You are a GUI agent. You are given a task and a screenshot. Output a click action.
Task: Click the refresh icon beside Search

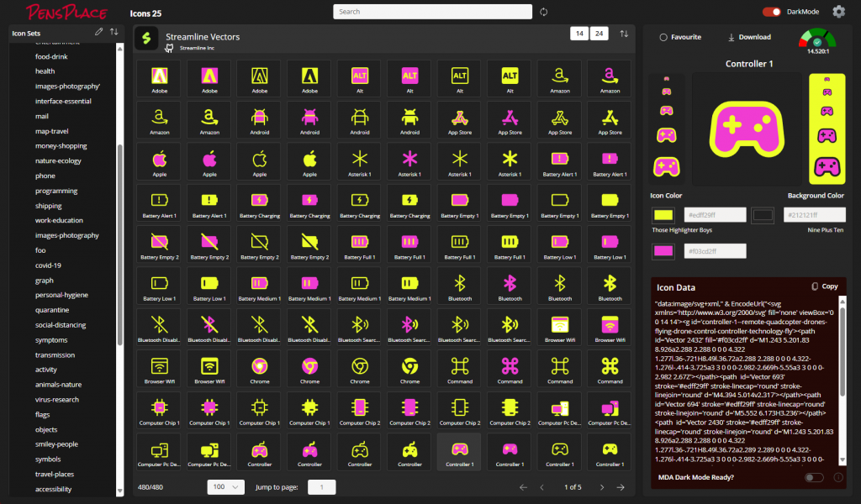pos(544,12)
